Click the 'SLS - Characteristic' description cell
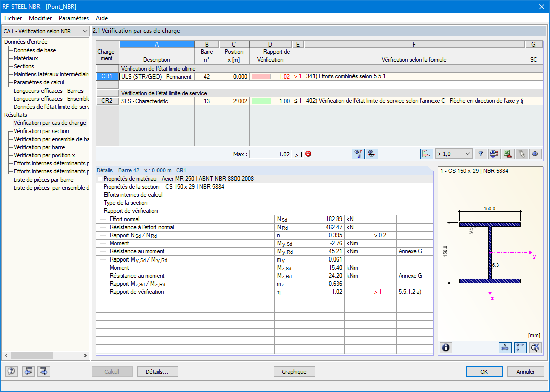 pyautogui.click(x=157, y=101)
